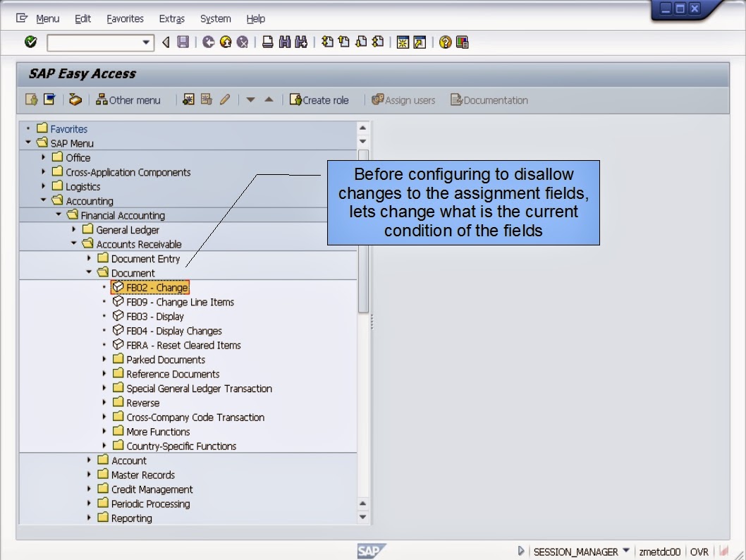Click the First Page icon
This screenshot has width=746, height=560.
coord(327,42)
